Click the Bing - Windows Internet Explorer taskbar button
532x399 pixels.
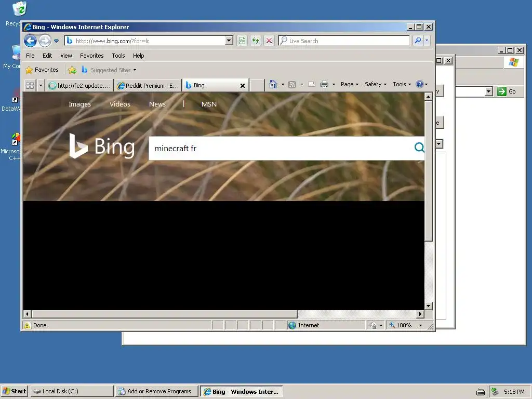[241, 391]
